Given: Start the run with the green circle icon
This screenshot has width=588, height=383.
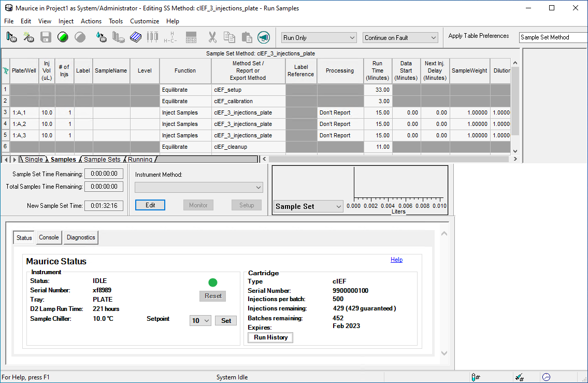Looking at the screenshot, I should (63, 37).
